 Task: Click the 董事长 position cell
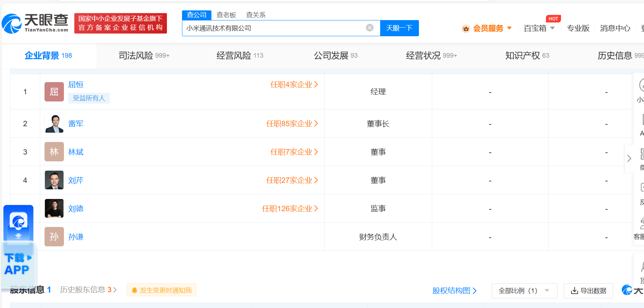378,124
